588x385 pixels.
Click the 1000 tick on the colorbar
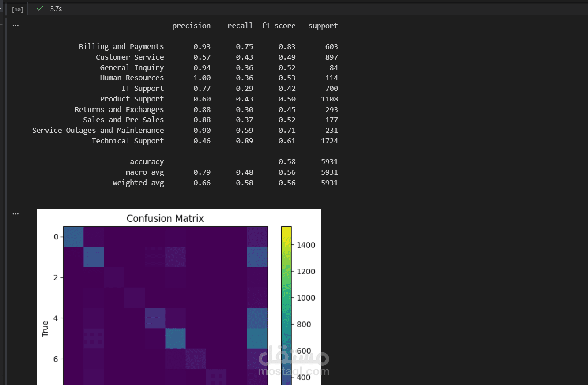[306, 298]
